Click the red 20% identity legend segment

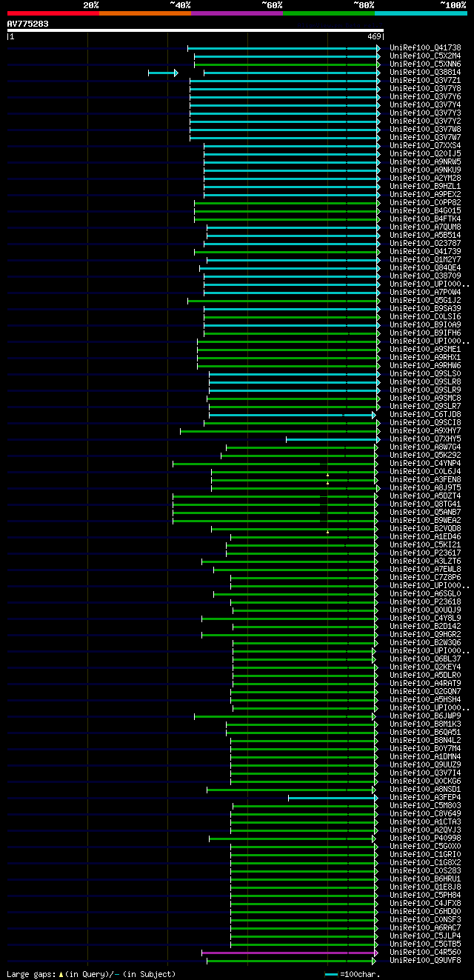(53, 13)
